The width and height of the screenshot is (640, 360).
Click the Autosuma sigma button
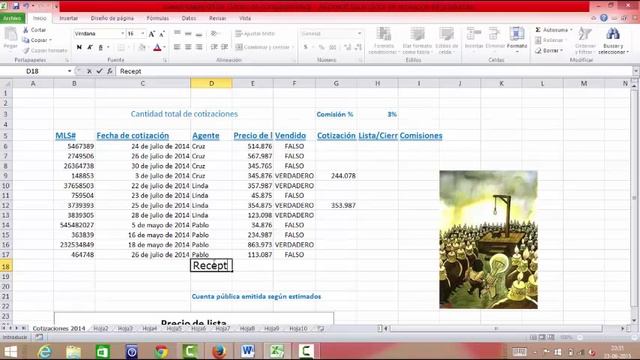point(553,30)
